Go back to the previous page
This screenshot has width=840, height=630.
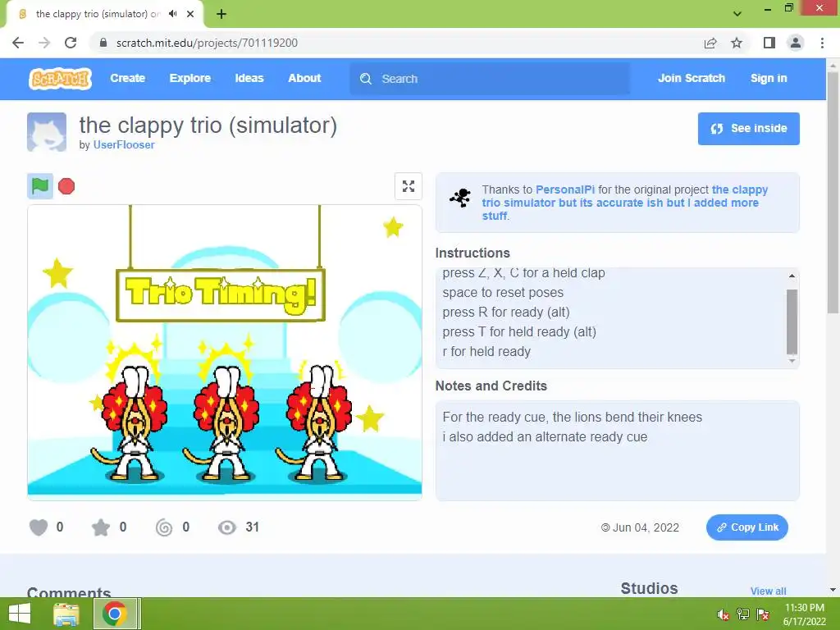tap(18, 43)
